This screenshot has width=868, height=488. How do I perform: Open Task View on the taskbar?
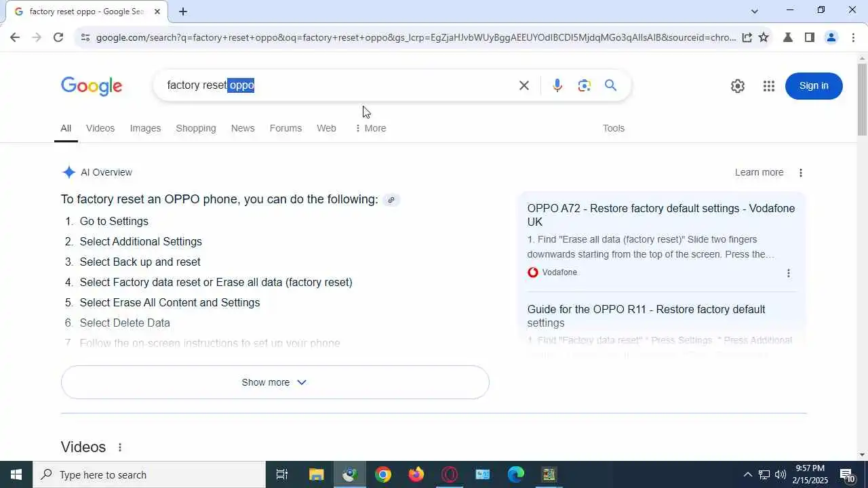pyautogui.click(x=282, y=474)
